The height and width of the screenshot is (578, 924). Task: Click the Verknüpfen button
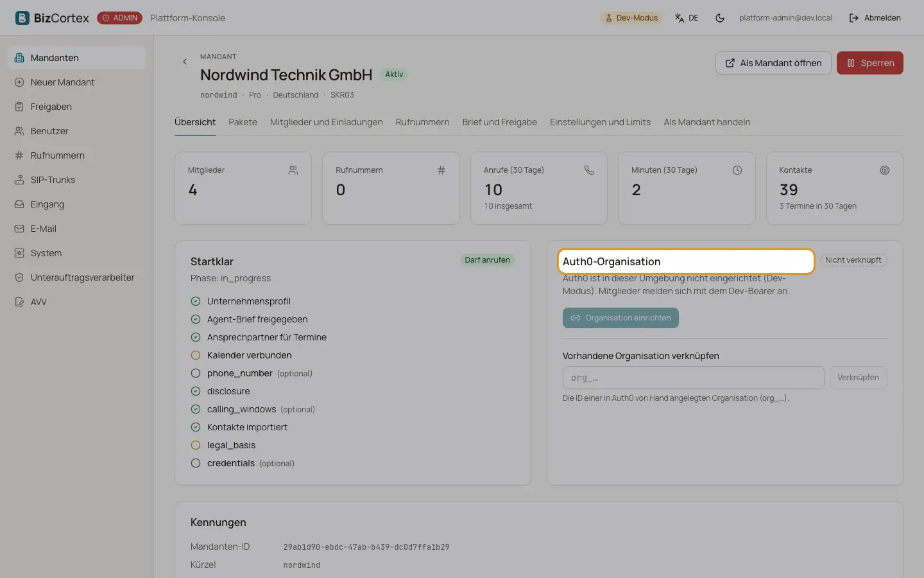coord(858,378)
